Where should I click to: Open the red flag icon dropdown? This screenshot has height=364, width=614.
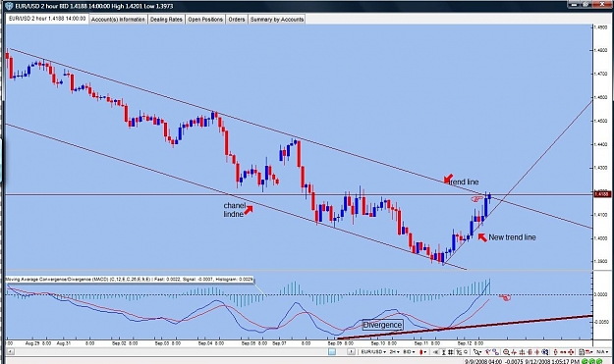pos(589,352)
